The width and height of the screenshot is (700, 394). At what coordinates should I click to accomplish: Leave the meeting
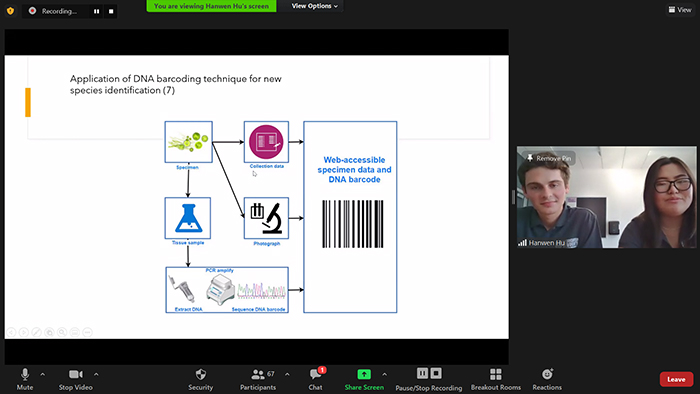tap(676, 379)
